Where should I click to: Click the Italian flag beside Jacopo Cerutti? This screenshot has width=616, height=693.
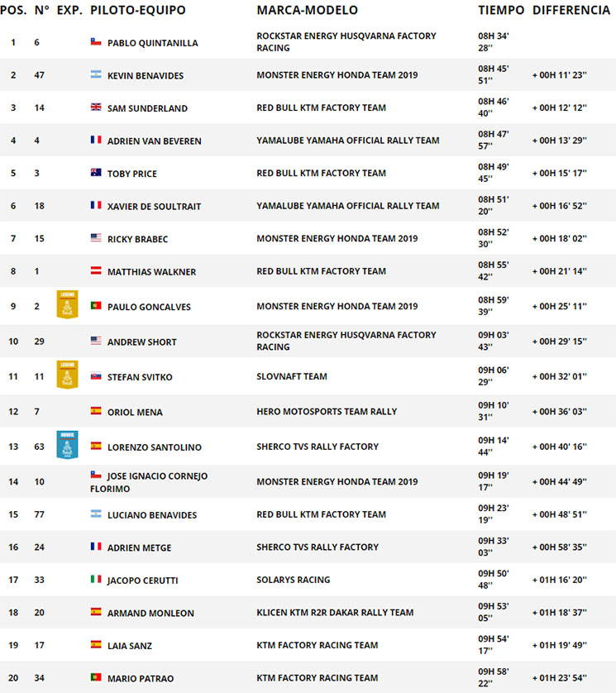click(96, 580)
